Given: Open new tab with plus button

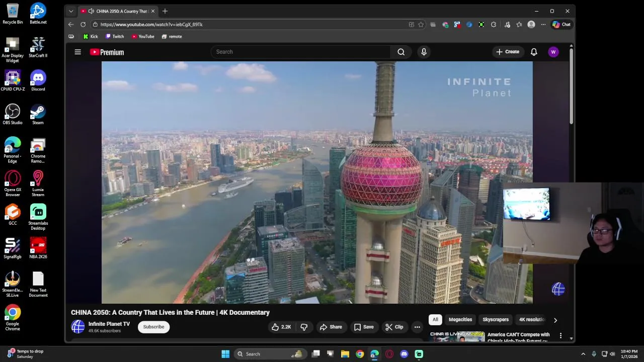Looking at the screenshot, I should (x=165, y=11).
